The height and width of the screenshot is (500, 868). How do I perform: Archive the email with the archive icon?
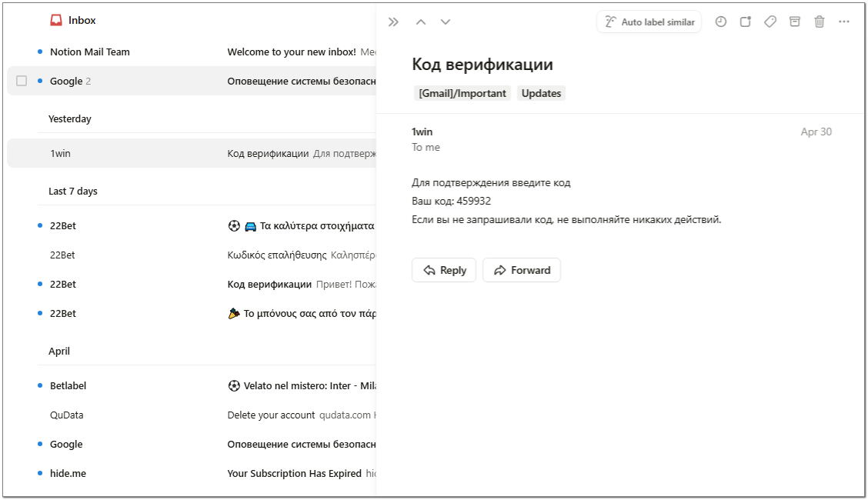click(x=795, y=22)
